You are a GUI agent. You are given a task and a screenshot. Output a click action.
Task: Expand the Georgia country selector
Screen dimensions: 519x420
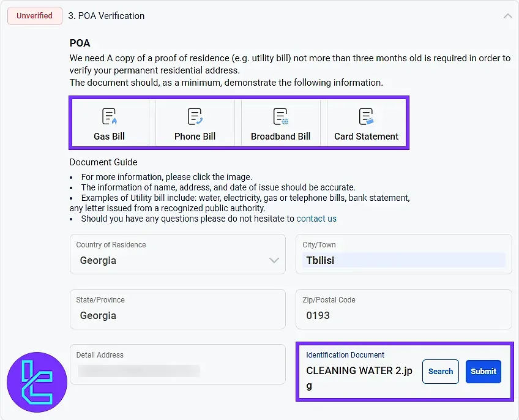pos(274,260)
